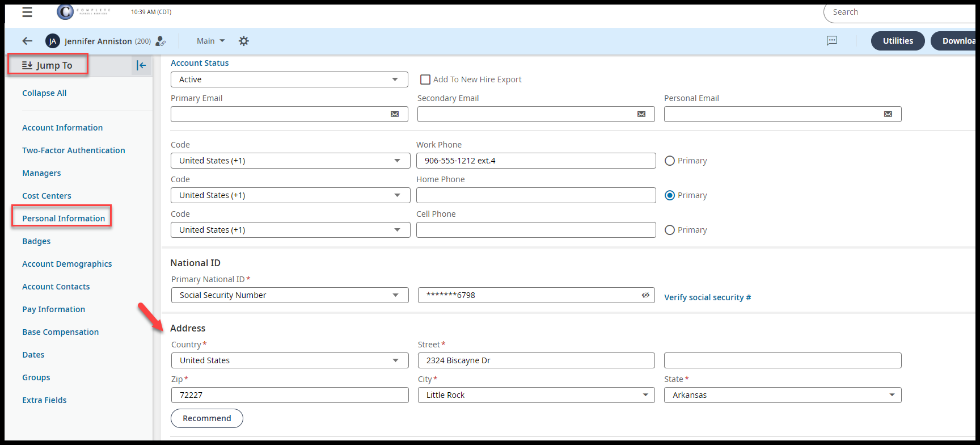This screenshot has width=980, height=445.
Task: Open the Account Status dropdown
Action: coord(289,79)
